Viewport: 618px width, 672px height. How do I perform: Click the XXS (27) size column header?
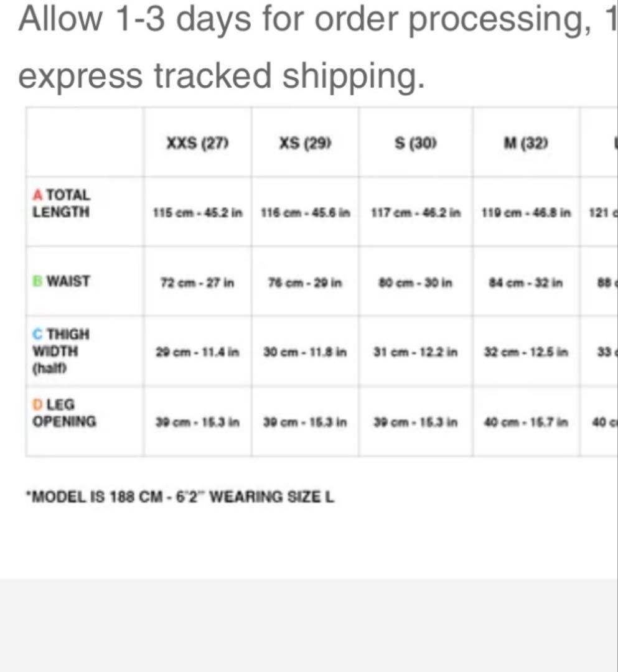point(198,144)
